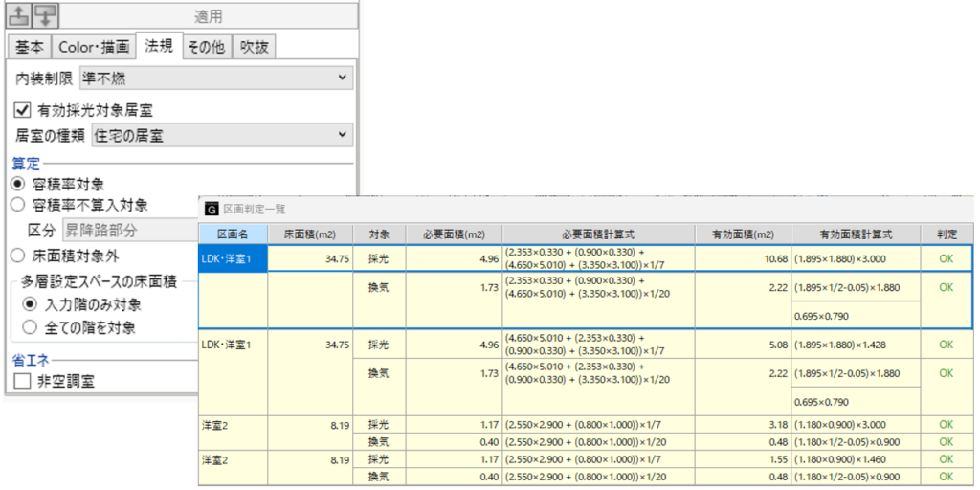Select 容積率不算入対象 radio button
Image resolution: width=980 pixels, height=490 pixels.
18,205
